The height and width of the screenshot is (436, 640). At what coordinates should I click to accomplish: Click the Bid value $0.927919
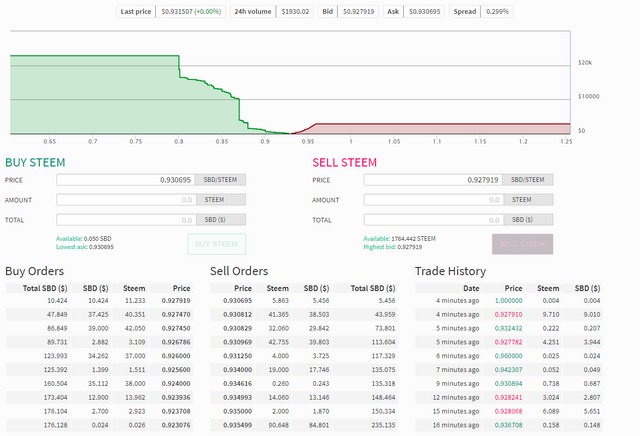358,11
